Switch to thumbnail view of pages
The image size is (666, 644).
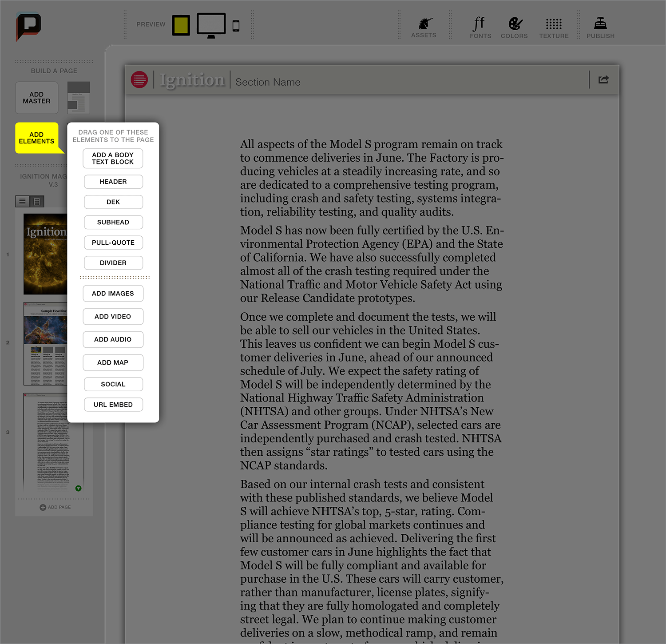tap(37, 202)
